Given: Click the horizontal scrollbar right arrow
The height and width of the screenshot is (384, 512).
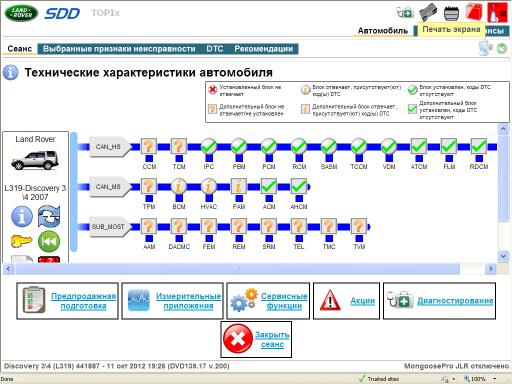Looking at the screenshot, I should (491, 268).
